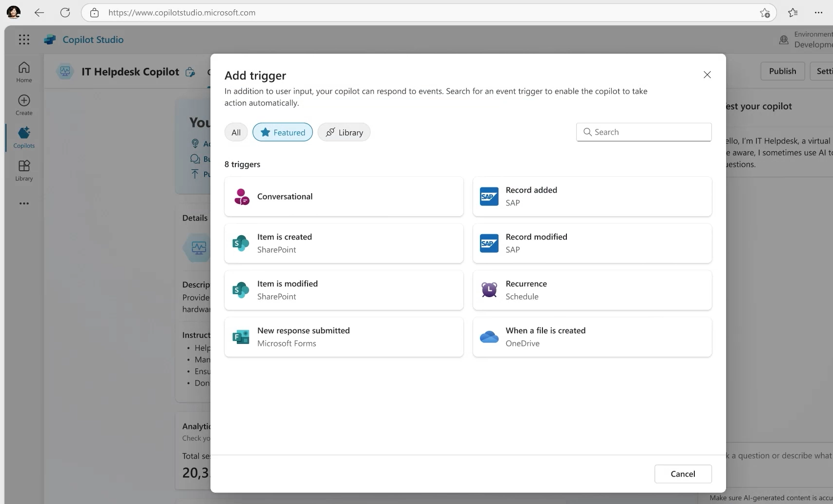Choose Recurrence Schedule trigger
The width and height of the screenshot is (833, 504).
tap(592, 290)
